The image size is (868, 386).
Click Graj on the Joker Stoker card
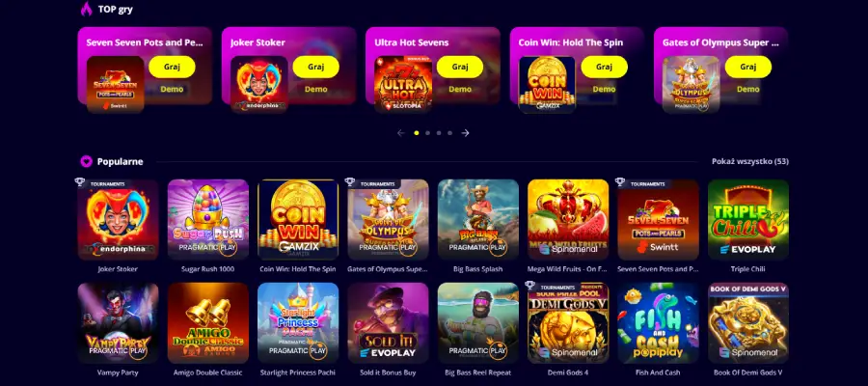click(x=316, y=67)
